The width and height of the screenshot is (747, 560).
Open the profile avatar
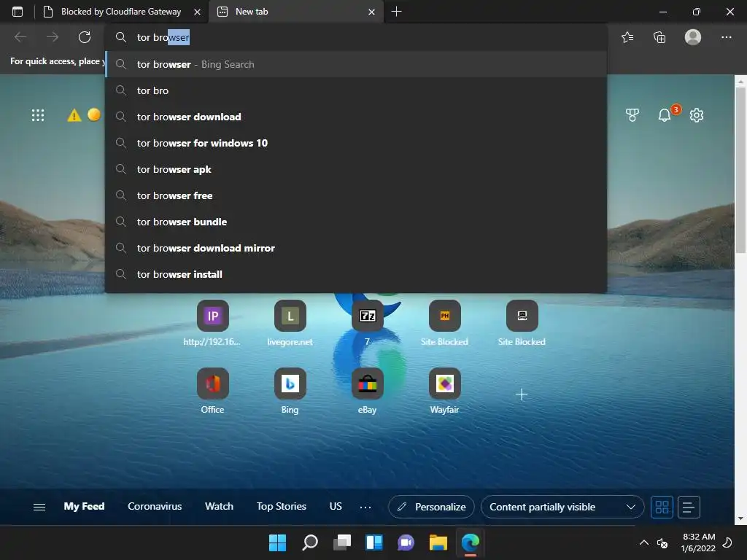(693, 37)
